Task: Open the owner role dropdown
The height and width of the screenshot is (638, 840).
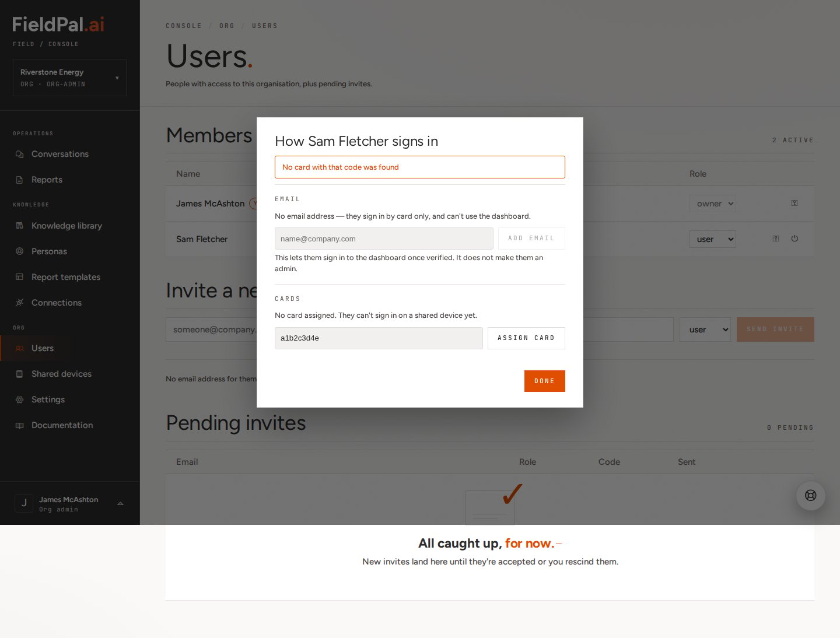Action: pyautogui.click(x=712, y=204)
